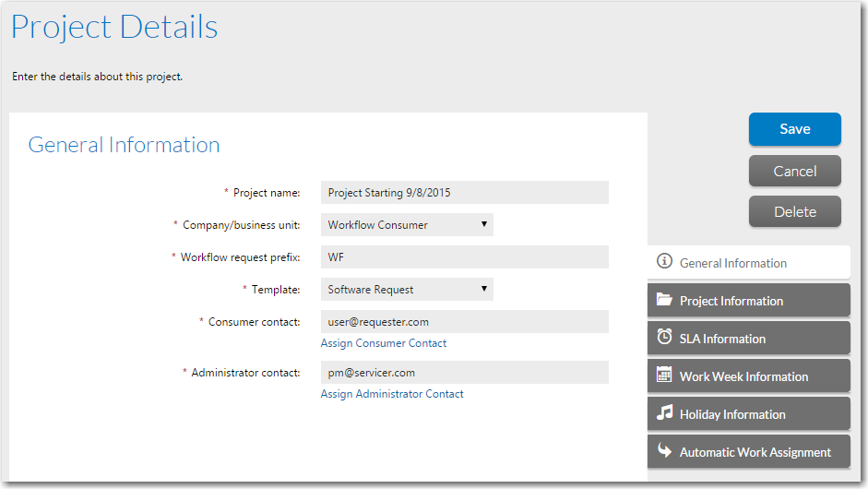Click the music note Holiday icon
Viewport: 868px width, 489px height.
pyautogui.click(x=664, y=412)
